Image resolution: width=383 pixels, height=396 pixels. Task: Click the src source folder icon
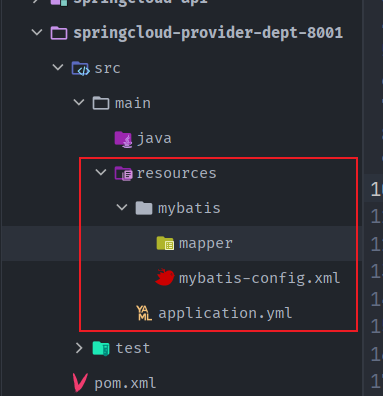click(x=80, y=68)
